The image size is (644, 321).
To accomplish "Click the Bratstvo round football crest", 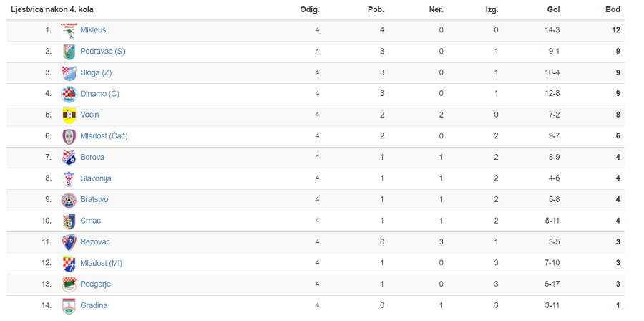I will click(69, 200).
